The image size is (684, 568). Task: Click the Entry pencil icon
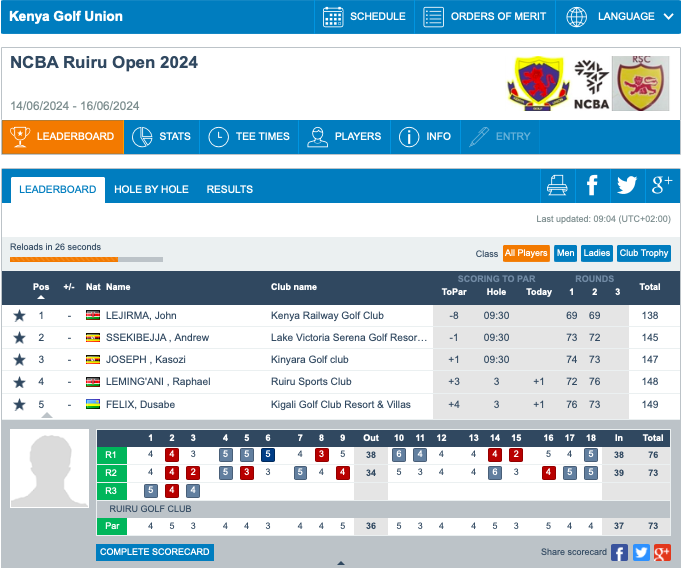click(479, 137)
